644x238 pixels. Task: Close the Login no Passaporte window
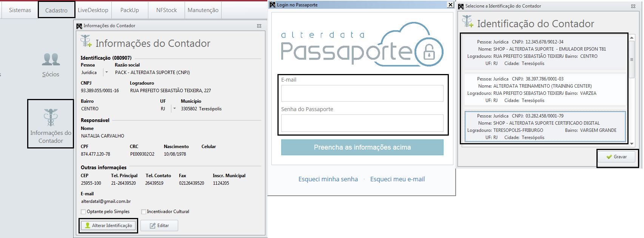(450, 5)
